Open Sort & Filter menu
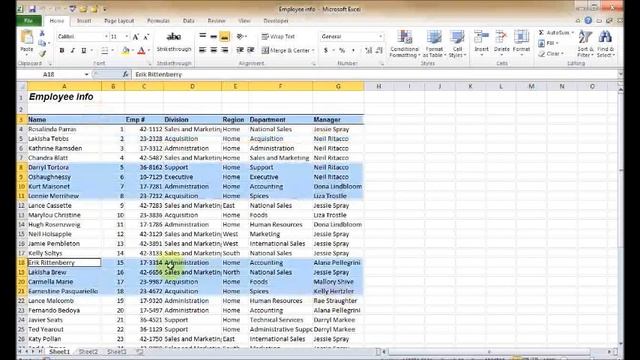 pyautogui.click(x=585, y=44)
